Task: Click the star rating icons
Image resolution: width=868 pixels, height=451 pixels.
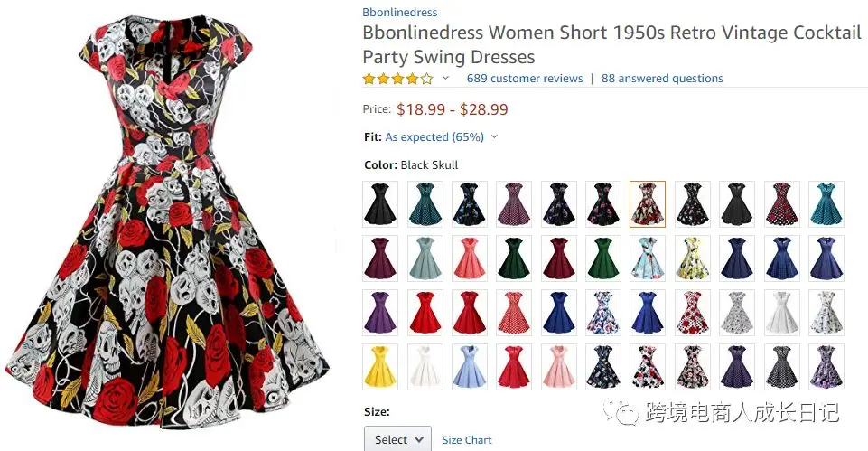Action: 398,79
